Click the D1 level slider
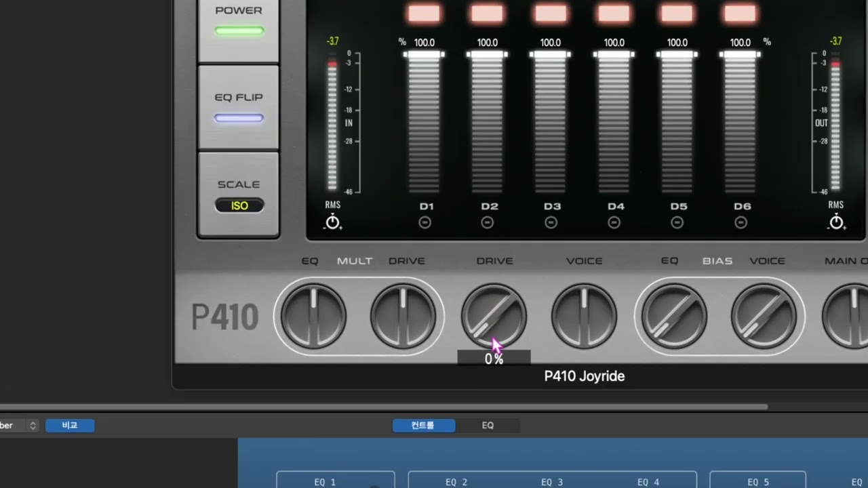The image size is (868, 488). point(425,123)
